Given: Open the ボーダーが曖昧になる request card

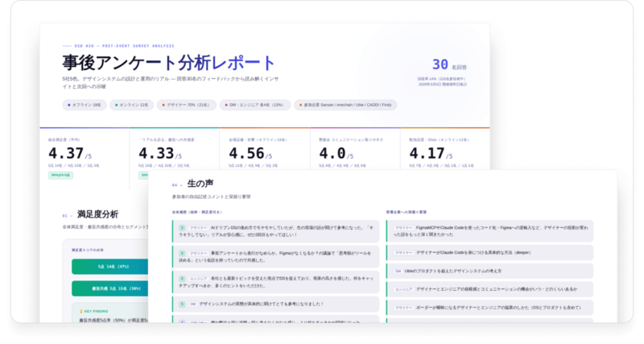Looking at the screenshot, I should coord(489,308).
